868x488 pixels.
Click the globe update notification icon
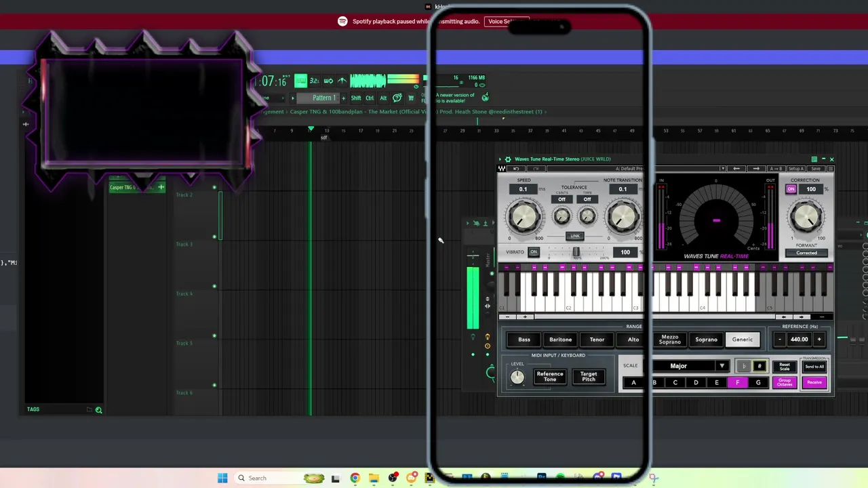coord(485,98)
